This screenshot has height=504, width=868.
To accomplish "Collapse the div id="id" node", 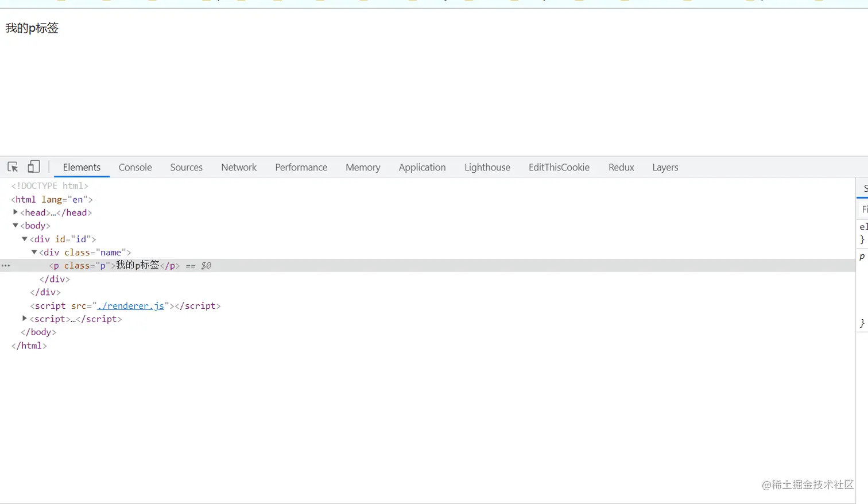I will (x=25, y=239).
